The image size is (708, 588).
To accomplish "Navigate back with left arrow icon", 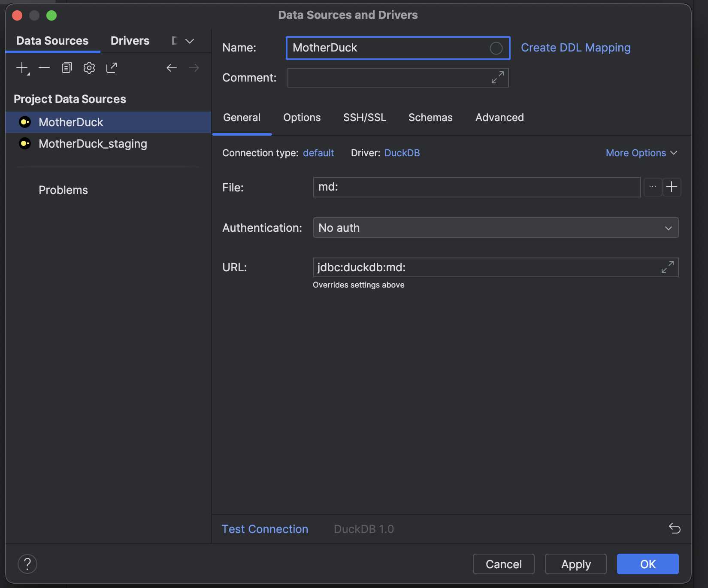I will pyautogui.click(x=172, y=68).
